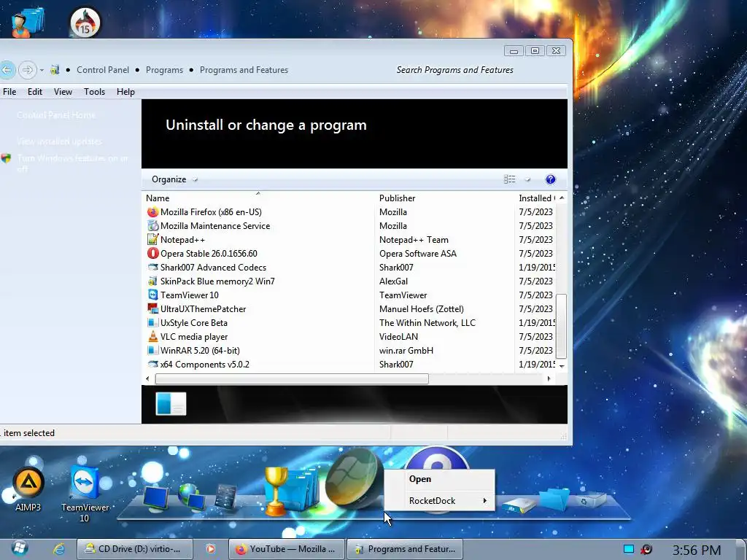Image resolution: width=747 pixels, height=560 pixels.
Task: Switch to CD Drive (D:) taskbar window
Action: tap(135, 549)
